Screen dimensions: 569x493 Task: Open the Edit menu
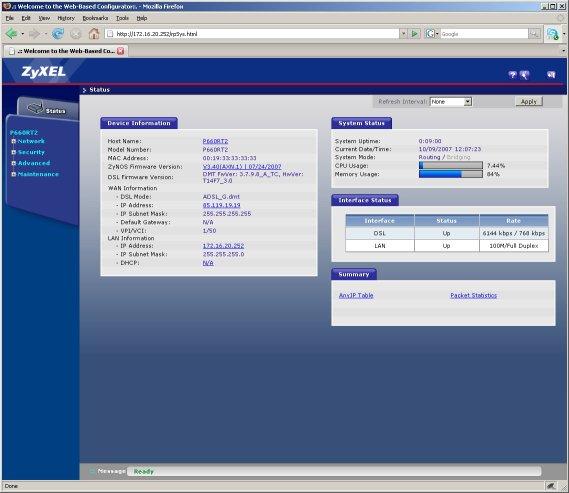(x=26, y=18)
